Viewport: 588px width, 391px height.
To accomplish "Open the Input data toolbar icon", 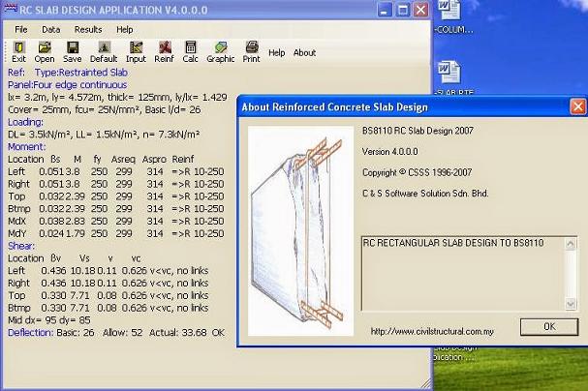I will (x=136, y=51).
